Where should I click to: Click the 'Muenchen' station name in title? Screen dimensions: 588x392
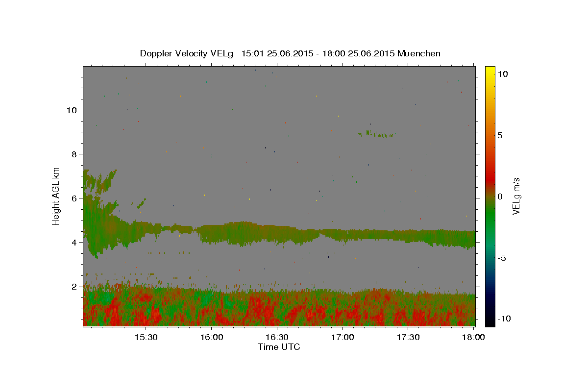419,53
